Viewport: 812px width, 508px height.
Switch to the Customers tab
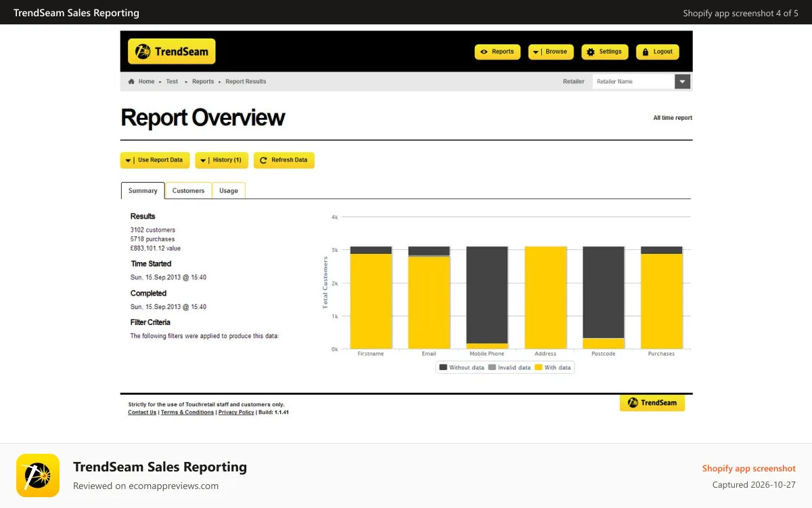188,191
